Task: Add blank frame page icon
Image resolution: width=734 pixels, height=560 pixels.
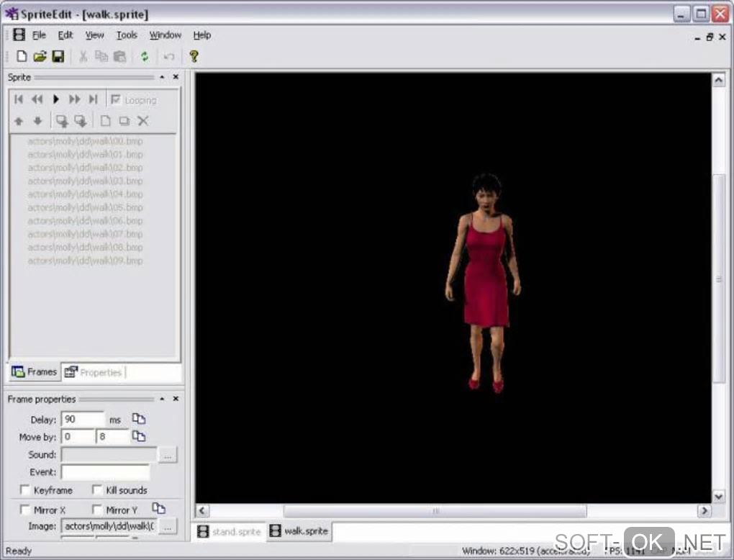Action: click(105, 121)
